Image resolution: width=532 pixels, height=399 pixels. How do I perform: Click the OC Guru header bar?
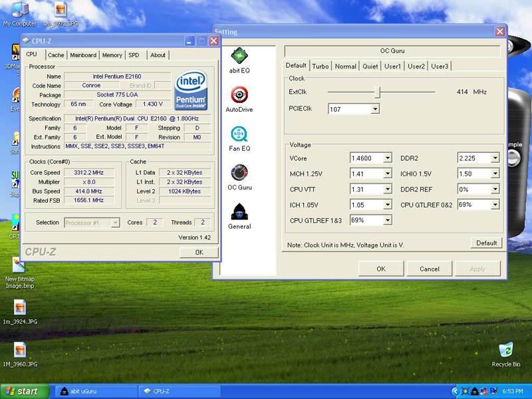click(392, 51)
